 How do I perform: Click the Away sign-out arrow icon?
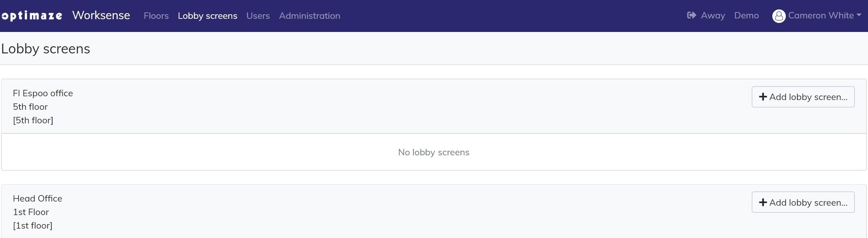(x=691, y=15)
